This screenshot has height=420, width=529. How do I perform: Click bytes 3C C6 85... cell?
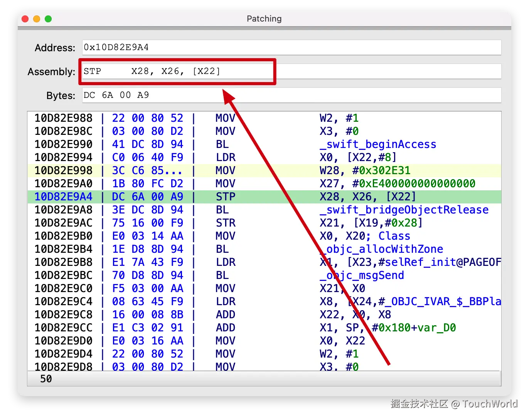point(147,170)
